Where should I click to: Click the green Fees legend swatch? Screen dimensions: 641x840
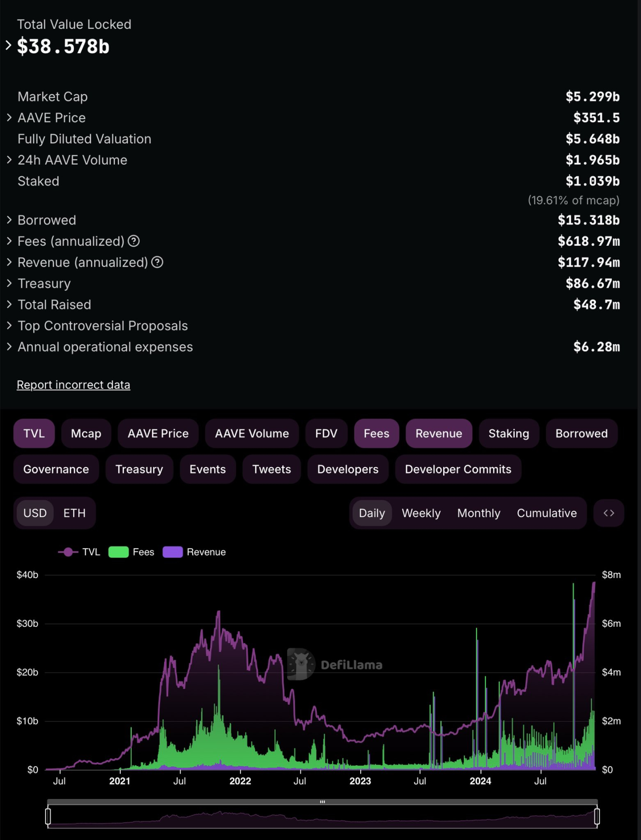click(119, 552)
